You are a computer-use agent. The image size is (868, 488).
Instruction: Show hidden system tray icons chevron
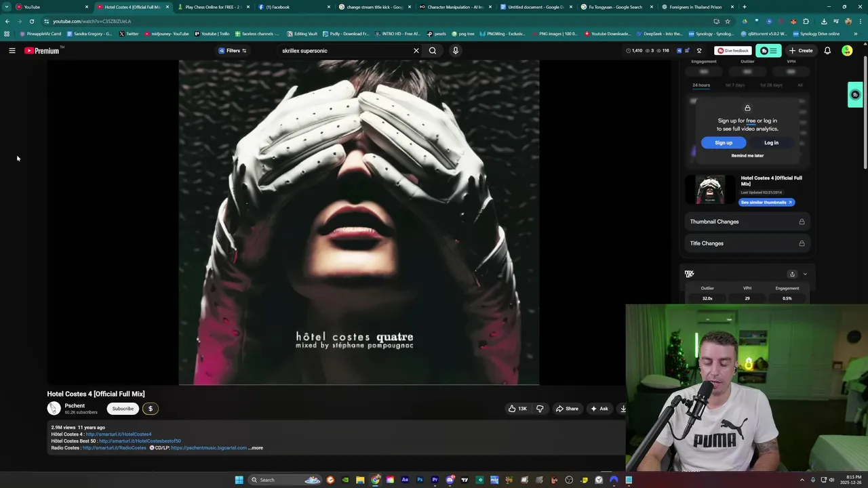pyautogui.click(x=802, y=480)
